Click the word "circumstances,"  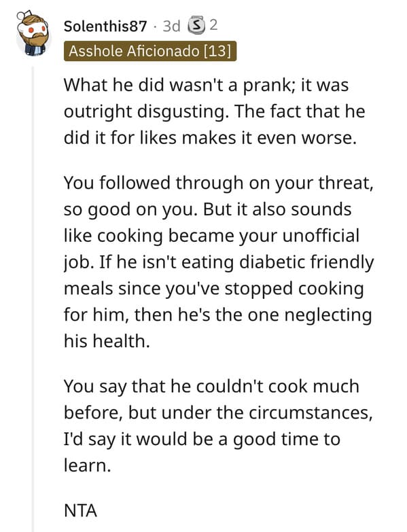tap(311, 413)
